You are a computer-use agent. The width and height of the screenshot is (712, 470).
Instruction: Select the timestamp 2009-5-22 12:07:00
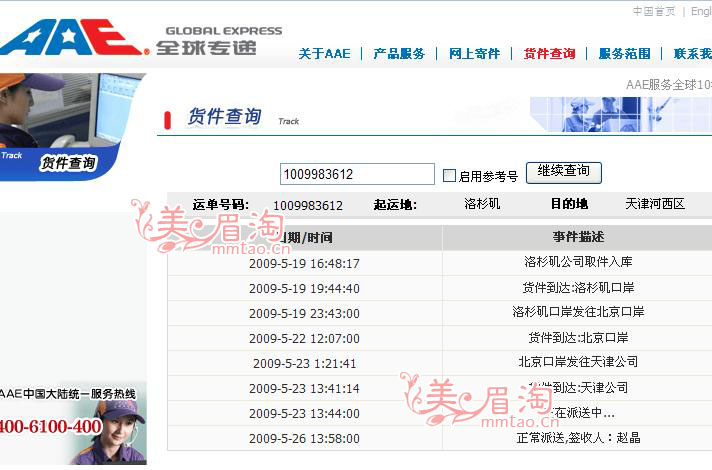point(304,339)
